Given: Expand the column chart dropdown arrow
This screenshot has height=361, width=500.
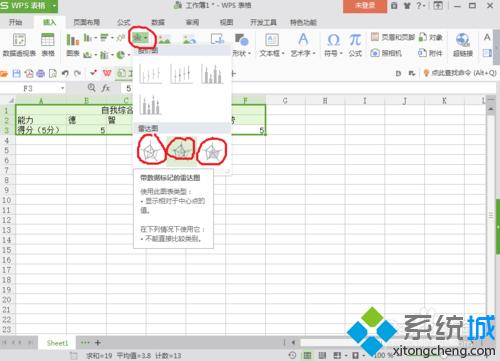Looking at the screenshot, I should click(x=95, y=38).
